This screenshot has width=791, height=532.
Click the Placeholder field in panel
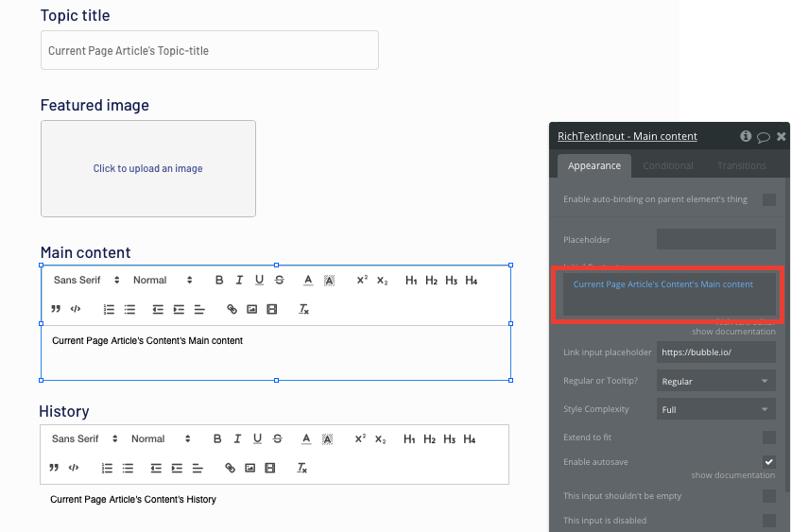click(x=715, y=239)
